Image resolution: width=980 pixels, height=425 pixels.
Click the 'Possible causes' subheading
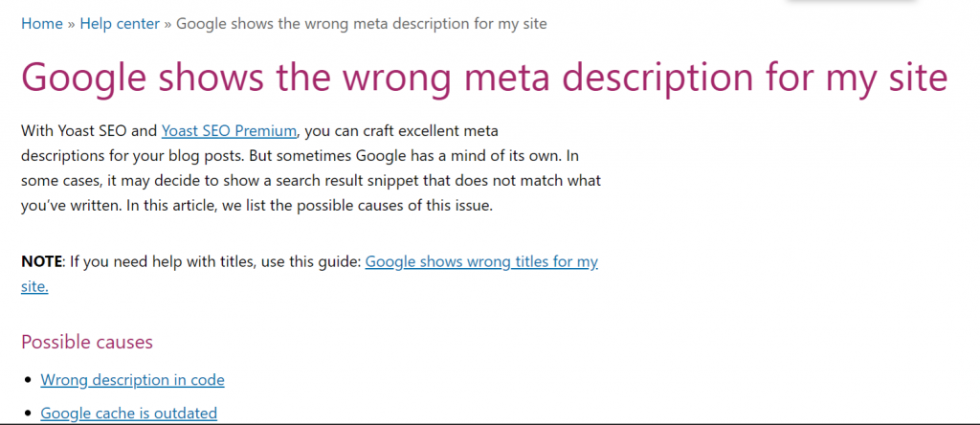[x=87, y=342]
